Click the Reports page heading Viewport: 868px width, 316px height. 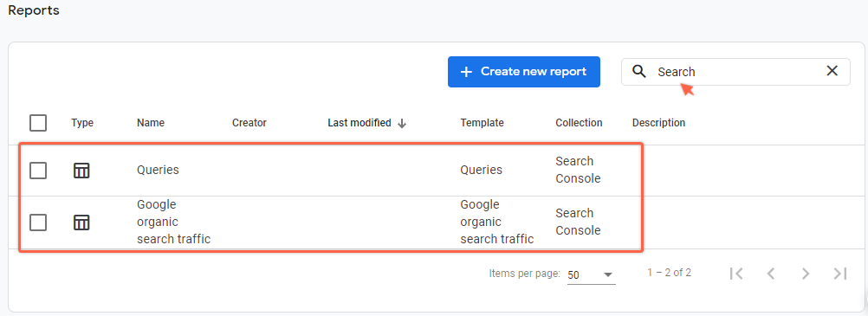34,10
